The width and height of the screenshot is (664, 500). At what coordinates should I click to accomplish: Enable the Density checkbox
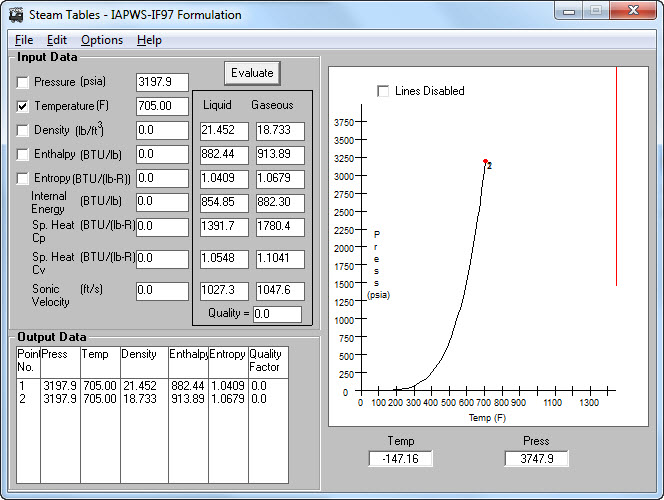click(22, 130)
